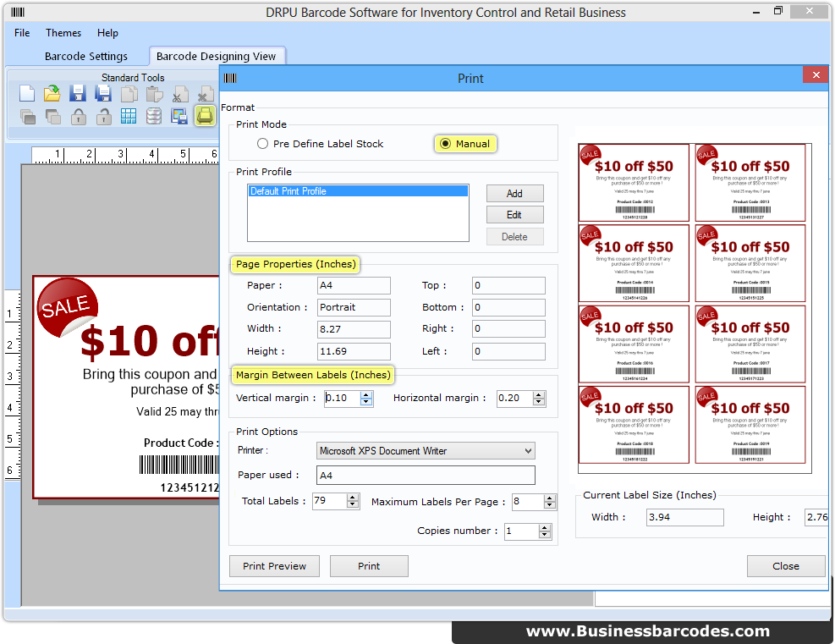Save the design using the Save icon
835x644 pixels.
pos(78,93)
